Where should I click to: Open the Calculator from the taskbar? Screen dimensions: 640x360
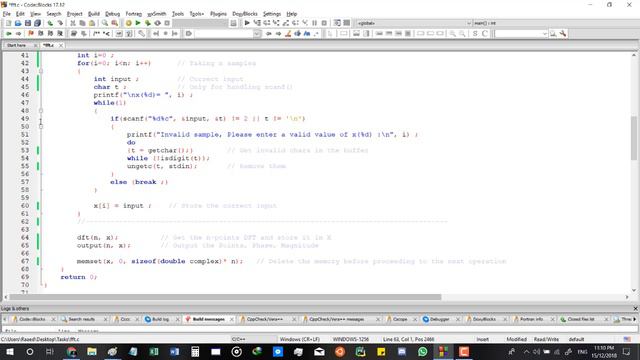pos(195,351)
